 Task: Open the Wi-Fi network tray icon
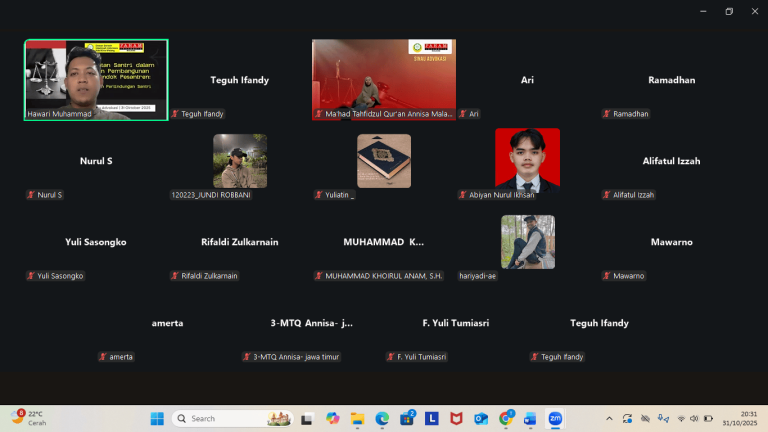[x=681, y=418]
